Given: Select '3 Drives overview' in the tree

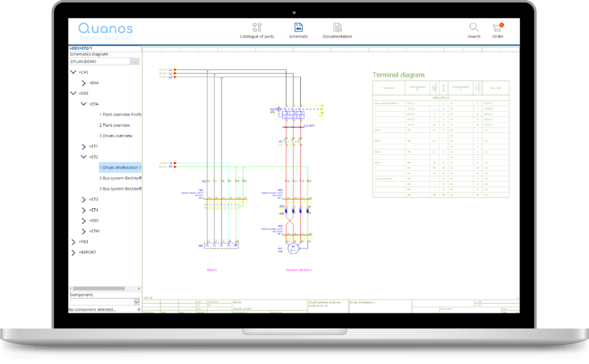Looking at the screenshot, I should coord(116,135).
